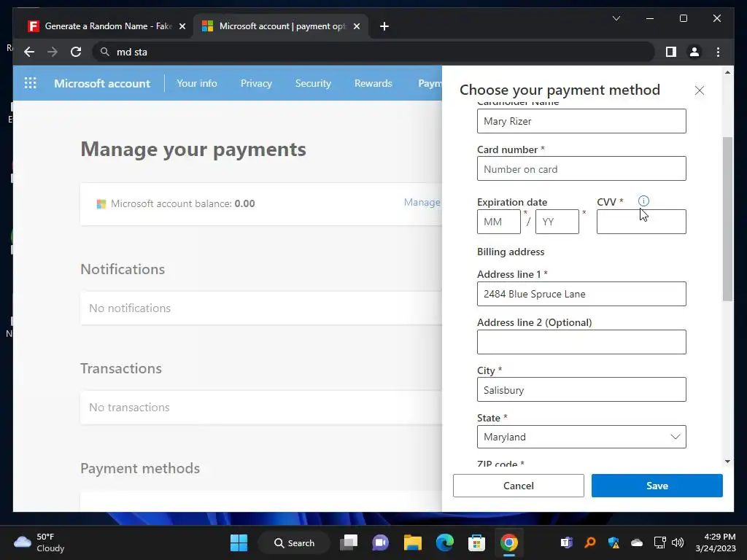
Task: Toggle the browser side panel icon
Action: coord(671,52)
